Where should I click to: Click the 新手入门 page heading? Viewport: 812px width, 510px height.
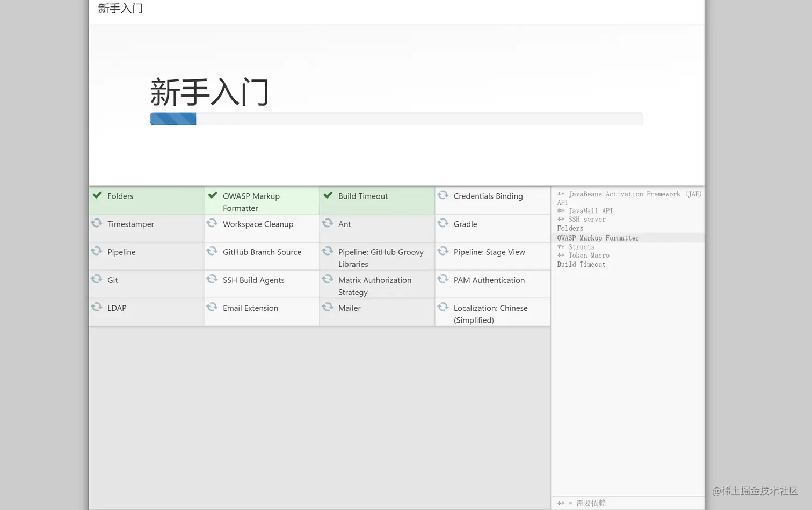[209, 92]
